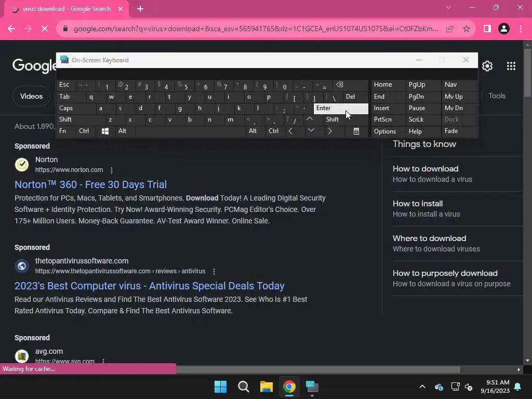Show hidden system tray icons
532x399 pixels.
pos(422,387)
